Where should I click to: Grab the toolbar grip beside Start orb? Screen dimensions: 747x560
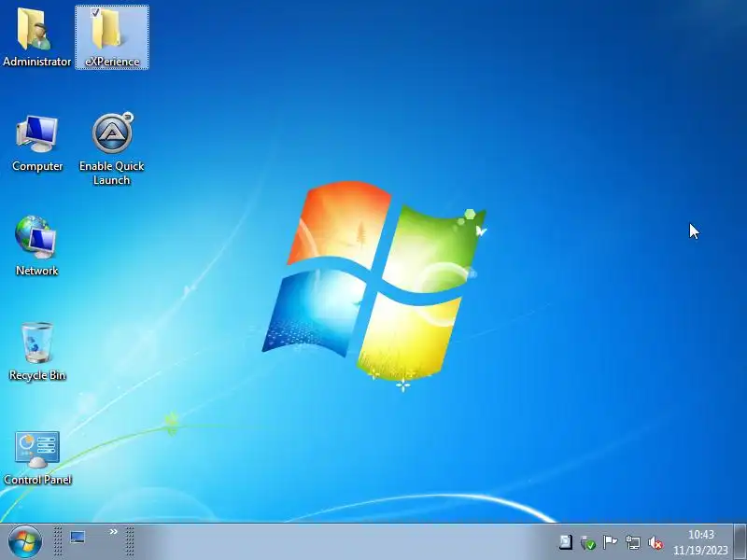pos(58,541)
